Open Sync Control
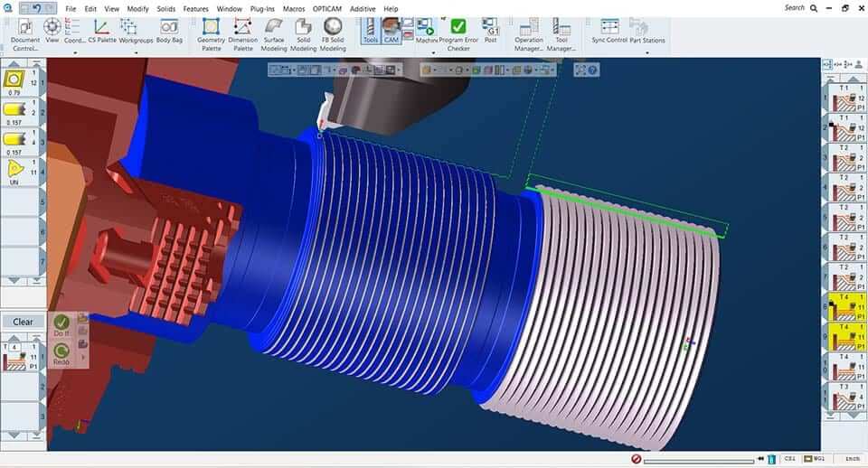Screen dimensions: 868x468 (x=609, y=33)
